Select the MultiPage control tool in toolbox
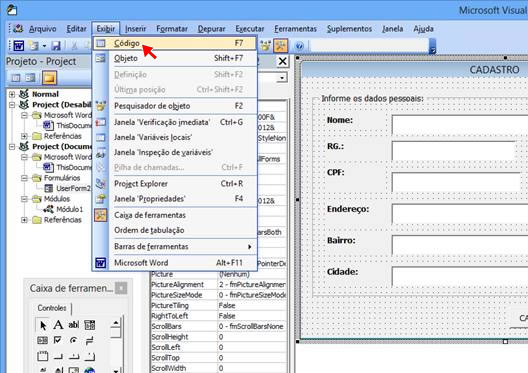528x373 pixels. [89, 356]
